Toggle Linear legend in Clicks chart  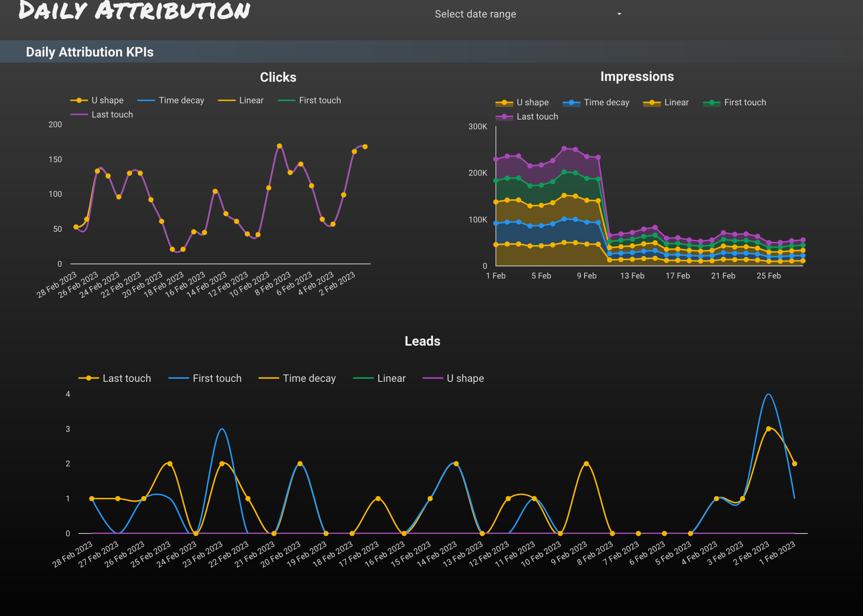pyautogui.click(x=251, y=100)
